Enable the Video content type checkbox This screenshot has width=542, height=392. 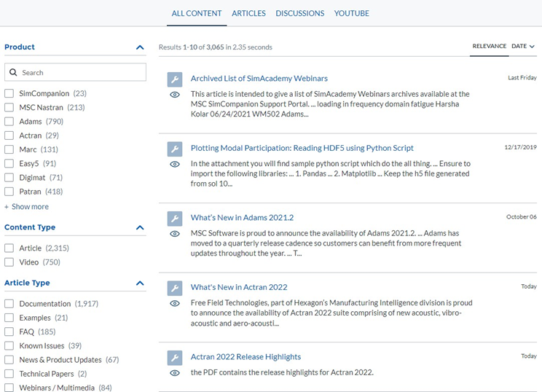click(x=9, y=262)
